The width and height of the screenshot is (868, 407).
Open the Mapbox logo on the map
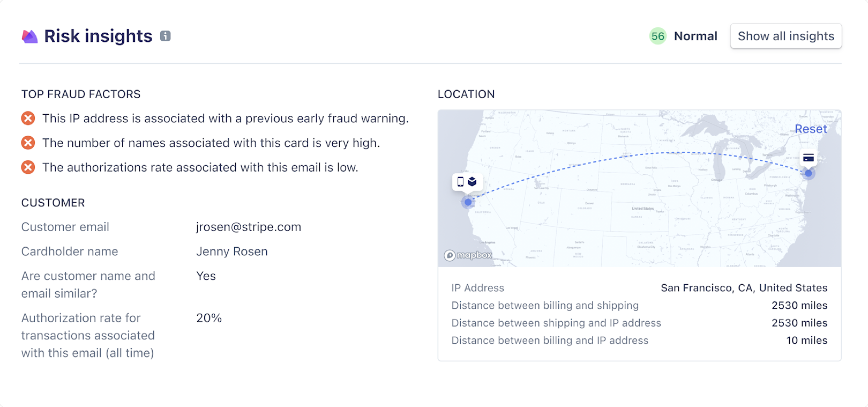pos(468,255)
